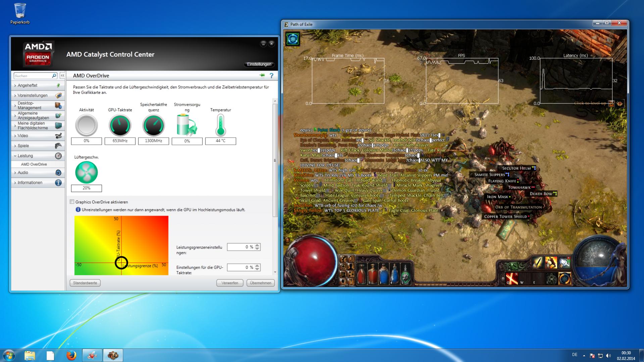Enable Graphics OverDrive aktivieren checkbox
Image resolution: width=644 pixels, height=362 pixels.
[72, 202]
